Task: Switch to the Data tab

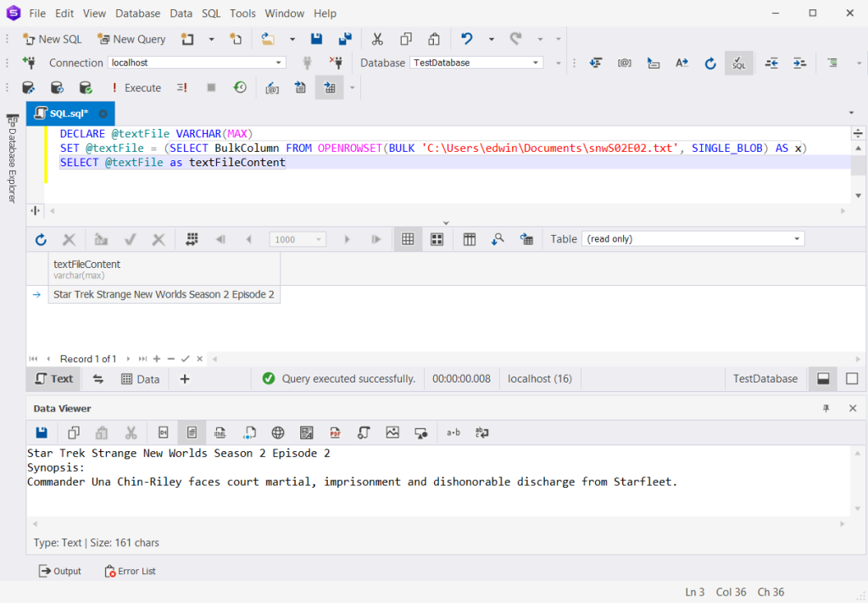Action: pos(141,379)
